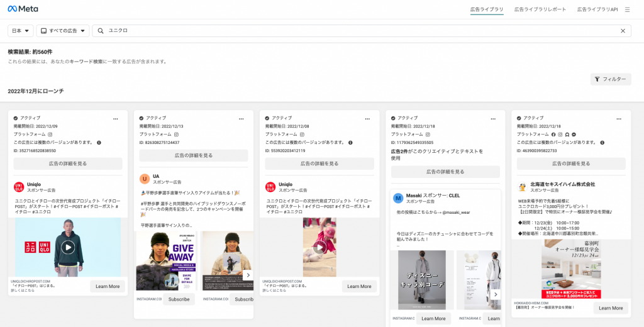Click 掲載開始日: 2022/12/13 text

click(162, 126)
